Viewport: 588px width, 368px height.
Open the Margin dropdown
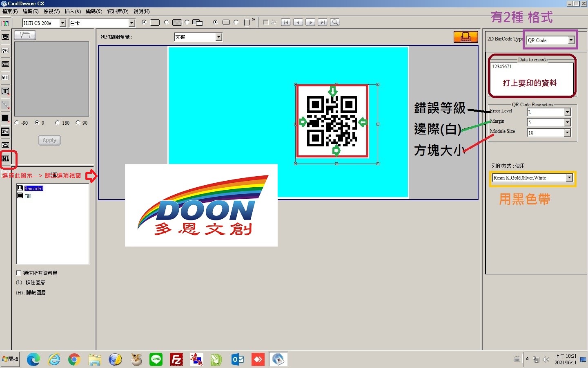click(567, 122)
